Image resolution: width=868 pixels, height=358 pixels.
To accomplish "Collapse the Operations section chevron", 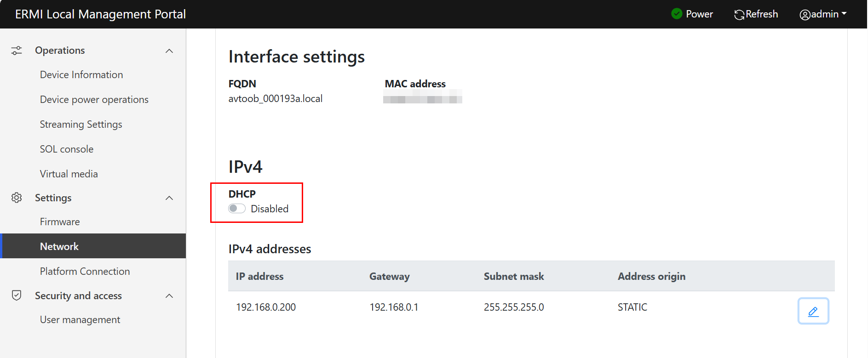I will (169, 51).
